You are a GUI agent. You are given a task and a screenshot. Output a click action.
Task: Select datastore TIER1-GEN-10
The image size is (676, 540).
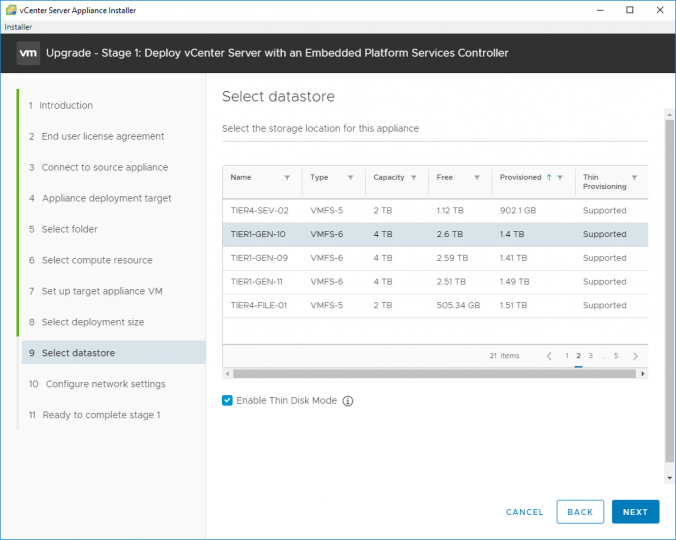[x=435, y=234]
